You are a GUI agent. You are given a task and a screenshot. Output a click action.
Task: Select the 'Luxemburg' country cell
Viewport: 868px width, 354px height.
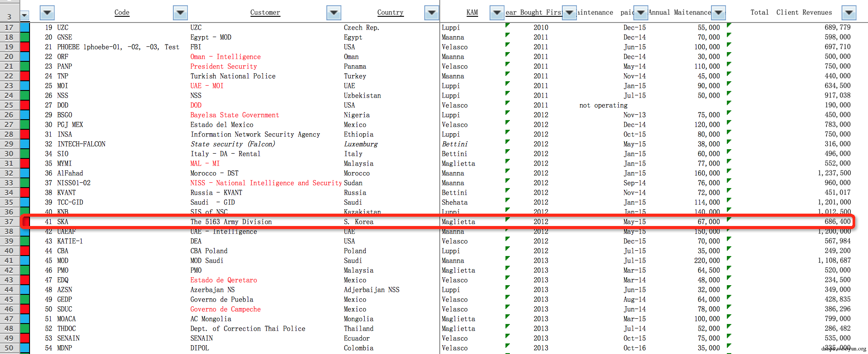tap(361, 144)
